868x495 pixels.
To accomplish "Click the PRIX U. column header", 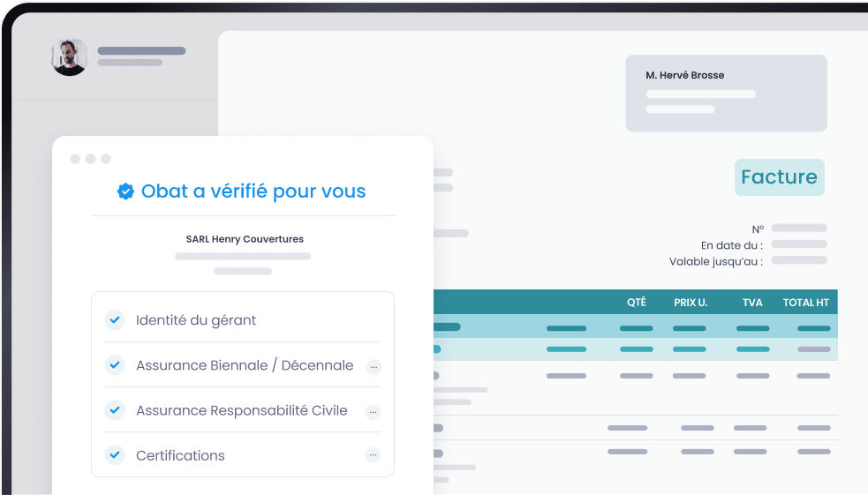I will (691, 303).
